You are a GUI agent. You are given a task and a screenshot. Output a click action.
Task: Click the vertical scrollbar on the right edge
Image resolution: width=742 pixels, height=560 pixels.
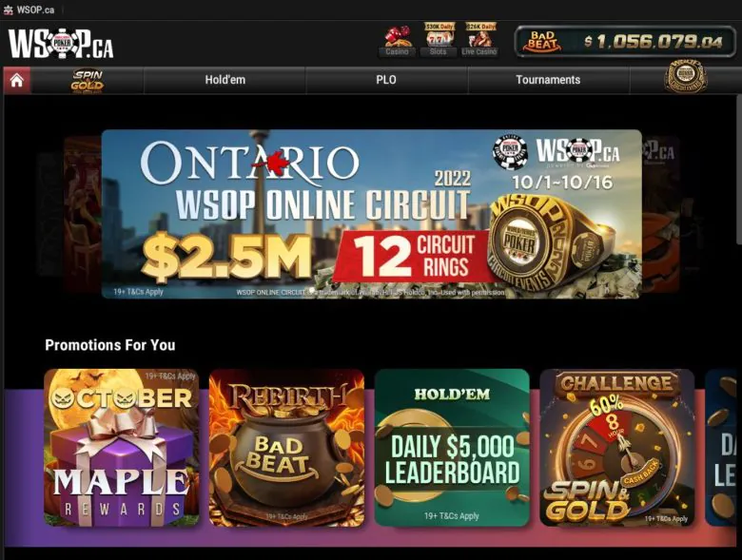click(x=739, y=170)
